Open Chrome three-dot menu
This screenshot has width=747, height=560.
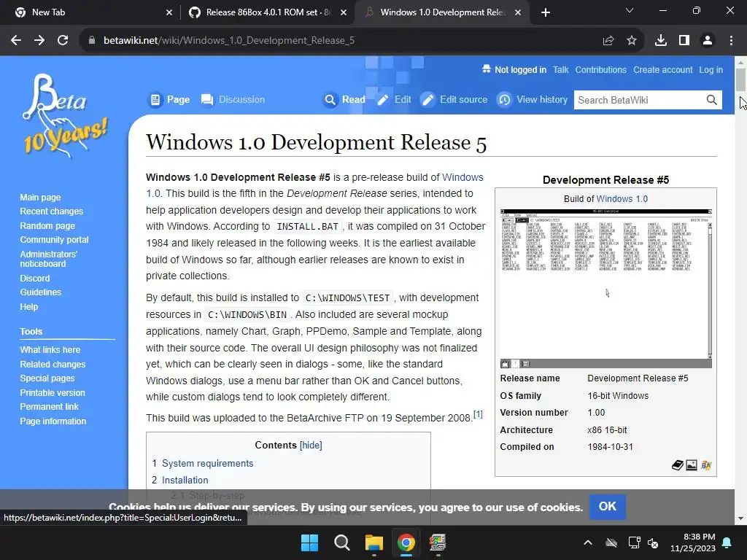(731, 41)
